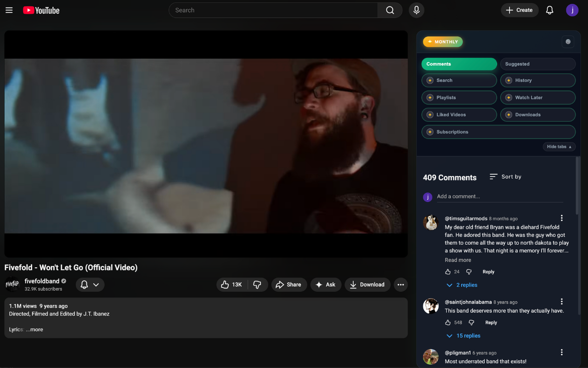Expand description with ...more
This screenshot has height=368, width=588.
point(34,329)
